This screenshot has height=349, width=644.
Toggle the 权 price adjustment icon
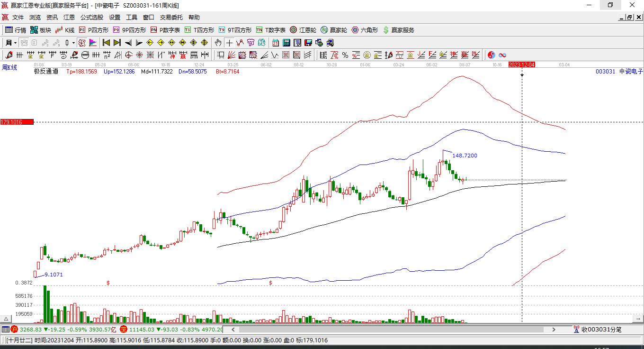click(x=82, y=43)
